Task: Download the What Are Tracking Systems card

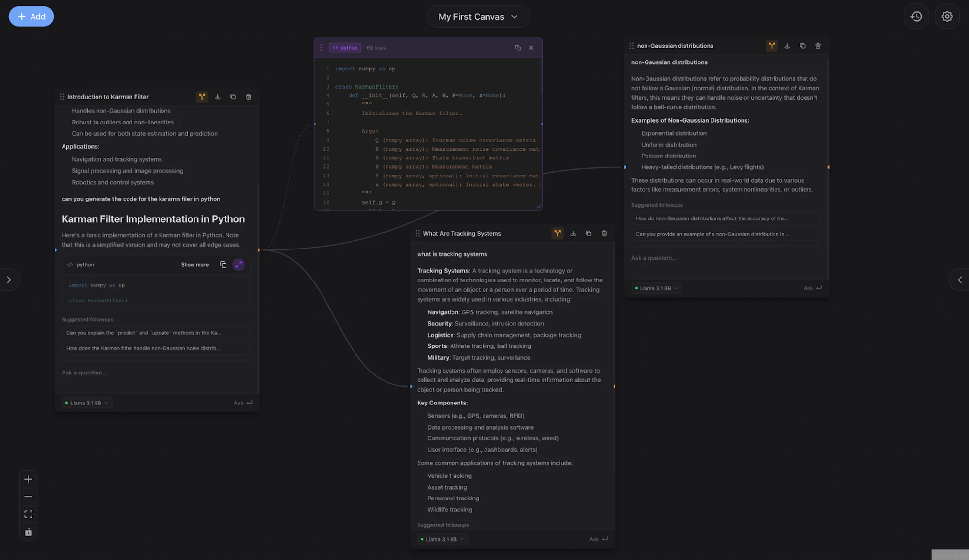Action: pos(573,233)
